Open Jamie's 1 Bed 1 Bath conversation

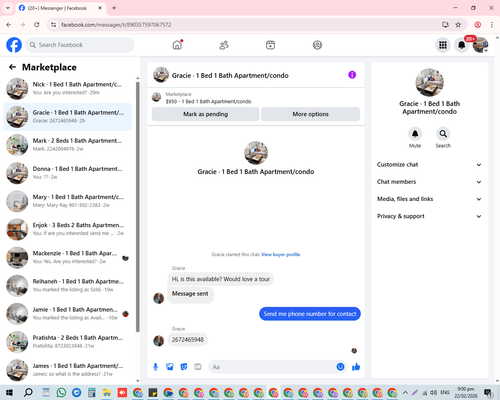(67, 314)
